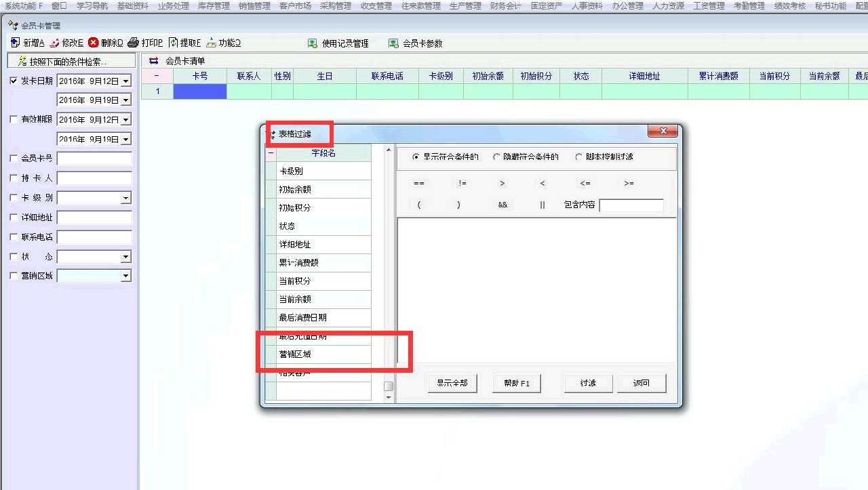The image size is (868, 490).
Task: Expand the 卡级别 dropdown in search panel
Action: [x=125, y=198]
